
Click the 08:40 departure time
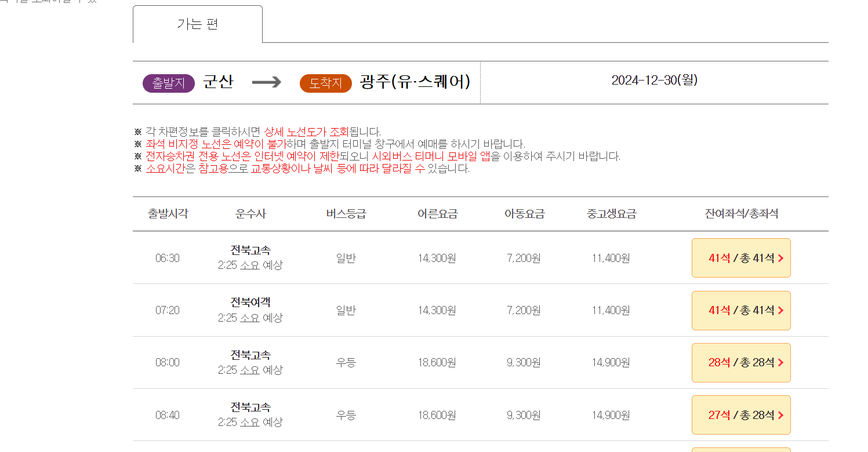(x=168, y=415)
